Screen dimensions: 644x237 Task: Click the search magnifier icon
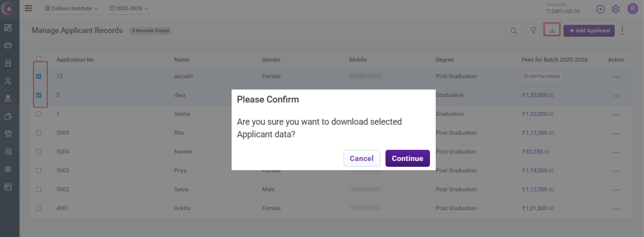pos(513,31)
